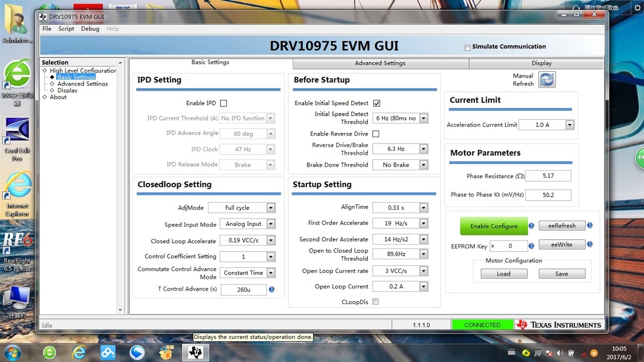Select Advanced Settings in the Selection tree
The image size is (644, 362).
pyautogui.click(x=83, y=84)
